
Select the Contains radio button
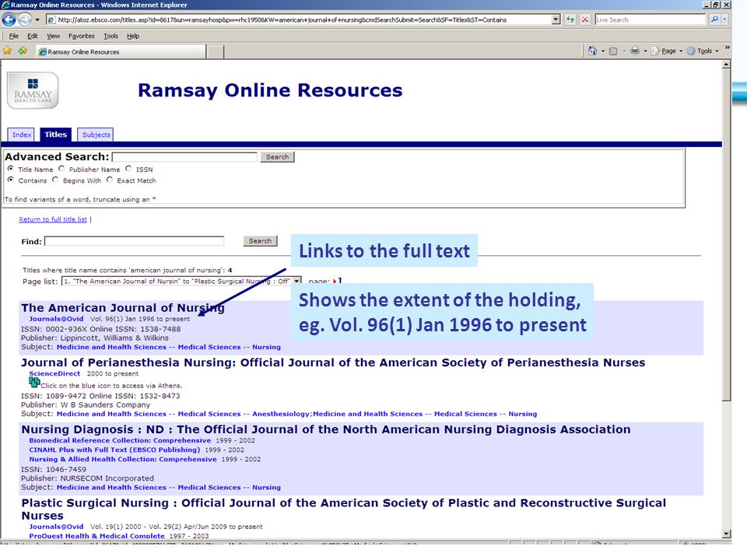(x=10, y=180)
